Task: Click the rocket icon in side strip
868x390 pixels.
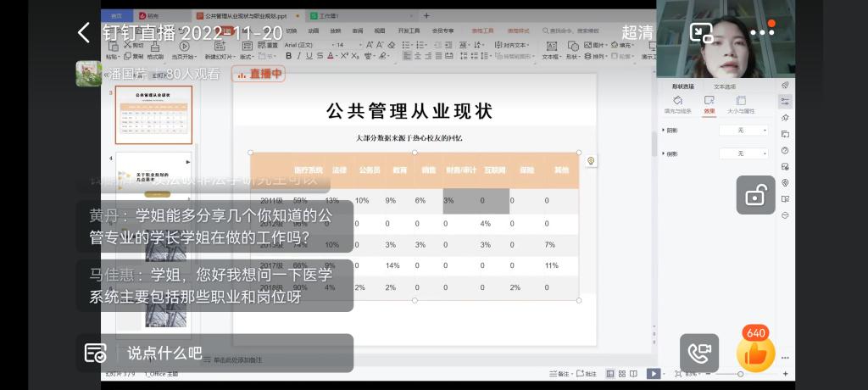Action: 785,86
